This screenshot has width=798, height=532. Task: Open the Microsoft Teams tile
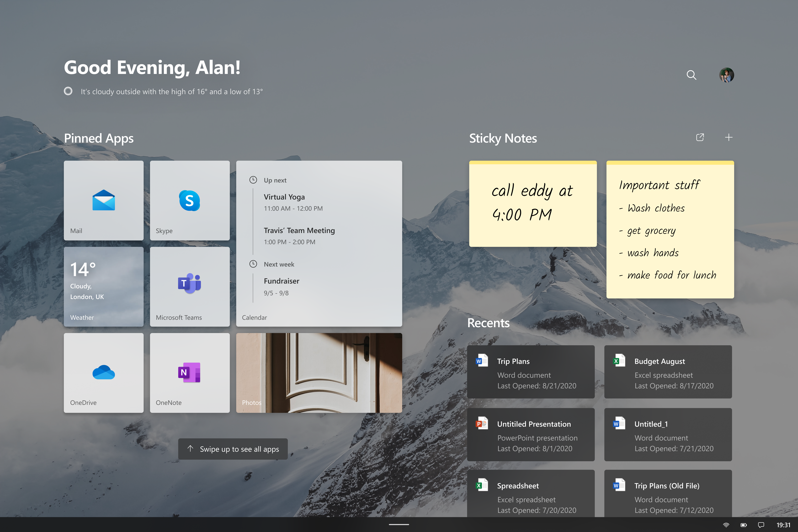coord(190,287)
